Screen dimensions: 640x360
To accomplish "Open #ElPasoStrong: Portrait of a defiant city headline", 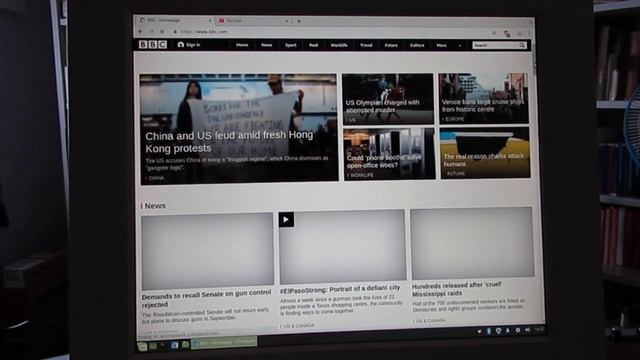I will click(x=340, y=289).
